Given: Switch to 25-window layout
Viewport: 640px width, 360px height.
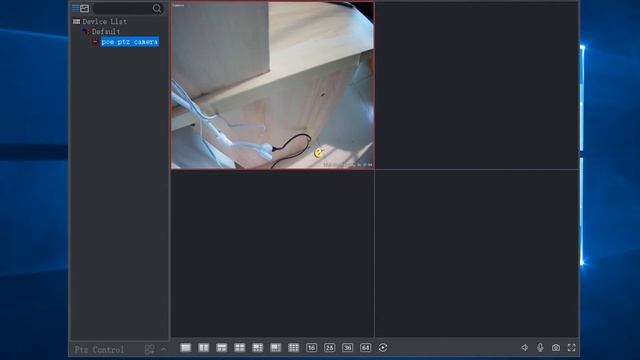Looking at the screenshot, I should click(x=329, y=348).
